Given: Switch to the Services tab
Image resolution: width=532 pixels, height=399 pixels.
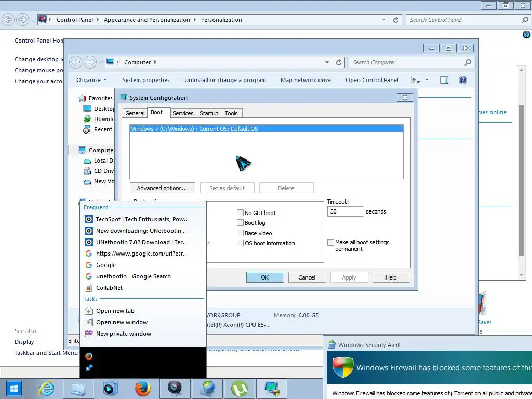Looking at the screenshot, I should coord(183,113).
